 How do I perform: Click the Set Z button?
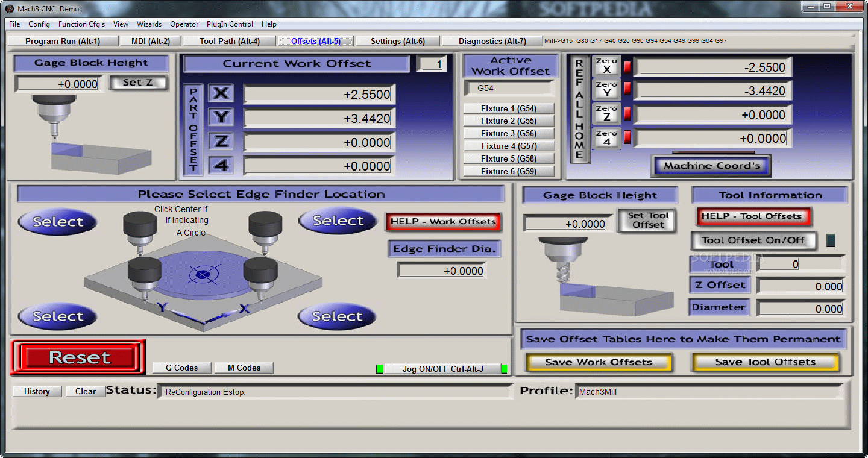[138, 83]
